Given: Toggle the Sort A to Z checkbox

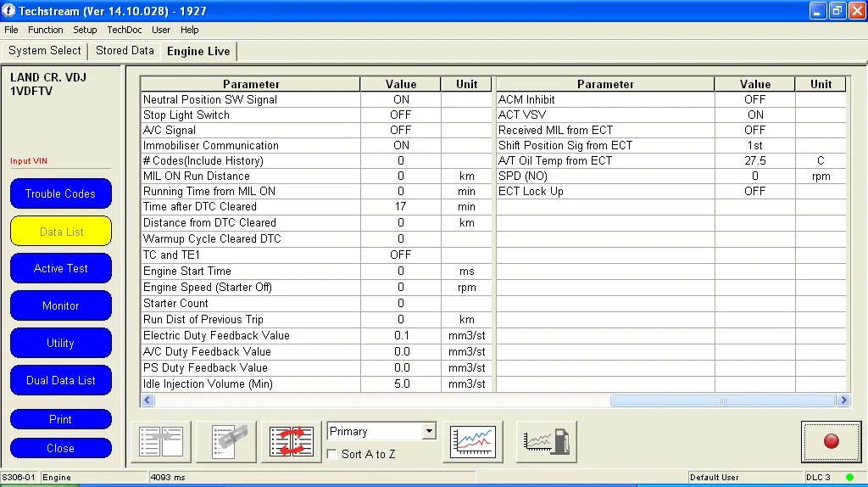Looking at the screenshot, I should [x=332, y=454].
